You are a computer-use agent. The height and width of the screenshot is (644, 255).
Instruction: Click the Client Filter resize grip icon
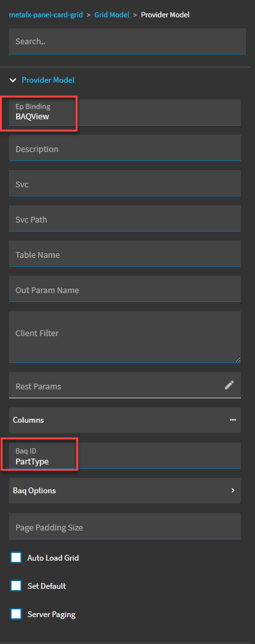pos(238,359)
